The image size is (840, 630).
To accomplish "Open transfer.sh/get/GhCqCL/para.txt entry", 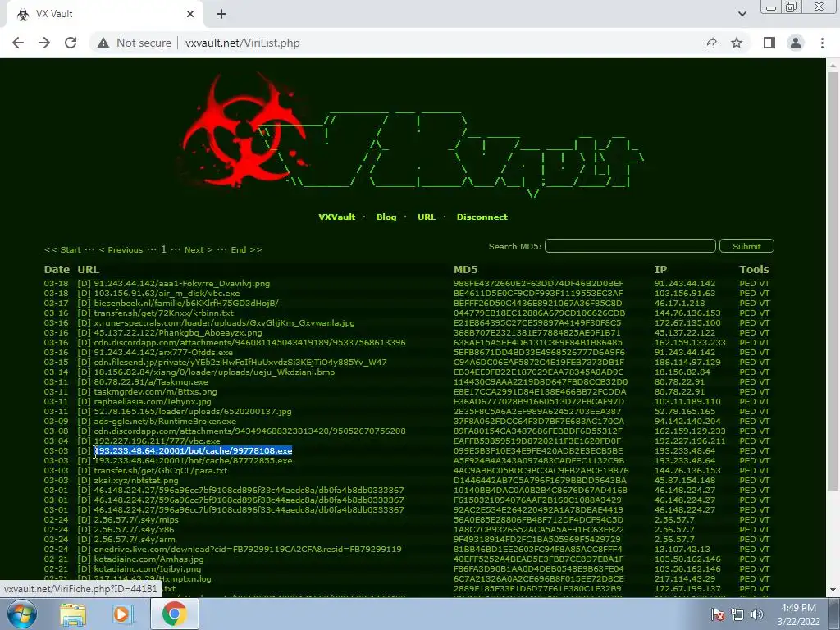I will coord(160,470).
